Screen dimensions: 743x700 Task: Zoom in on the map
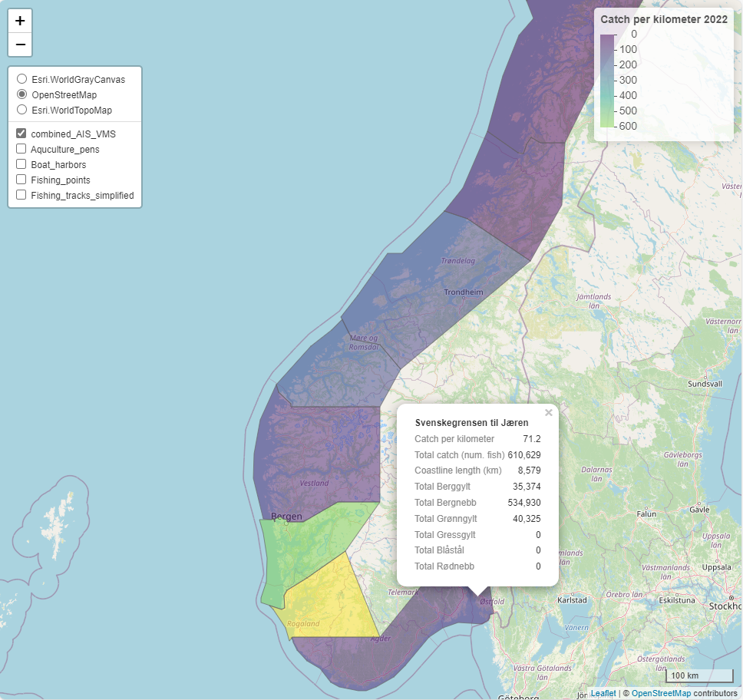point(20,21)
